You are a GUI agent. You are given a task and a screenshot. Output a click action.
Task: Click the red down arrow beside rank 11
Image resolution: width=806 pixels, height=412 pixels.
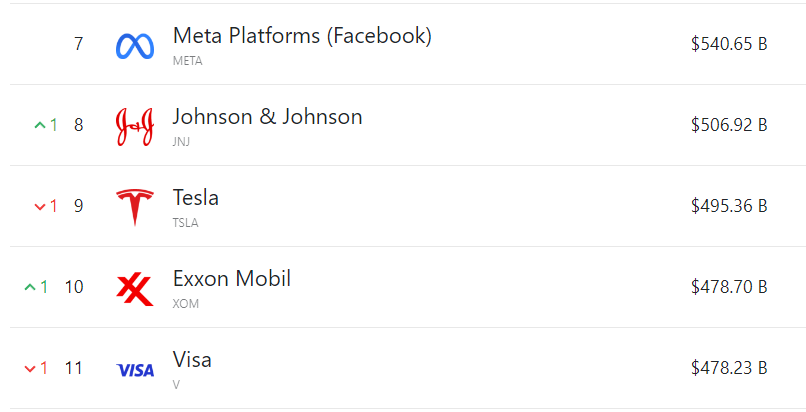(x=30, y=368)
